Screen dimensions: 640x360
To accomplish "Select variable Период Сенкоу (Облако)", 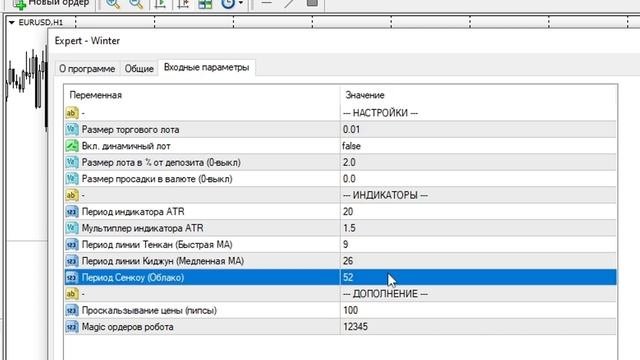I will 133,278.
